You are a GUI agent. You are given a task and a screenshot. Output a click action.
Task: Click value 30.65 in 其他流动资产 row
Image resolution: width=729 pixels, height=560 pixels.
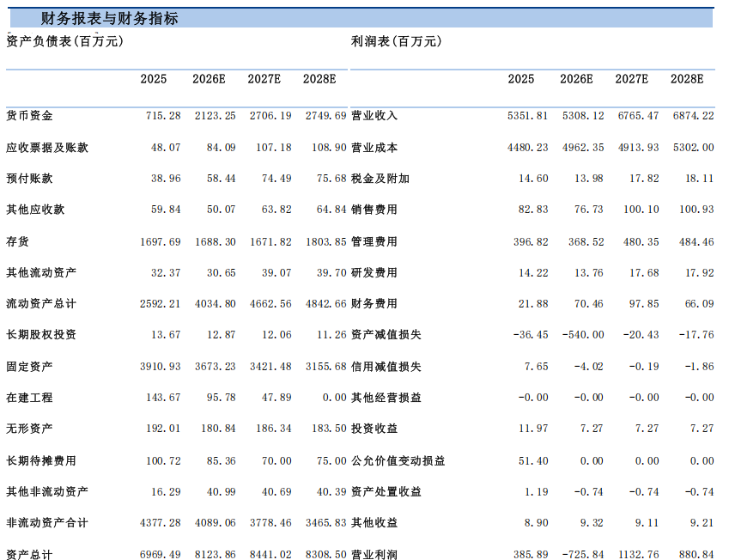(x=222, y=272)
